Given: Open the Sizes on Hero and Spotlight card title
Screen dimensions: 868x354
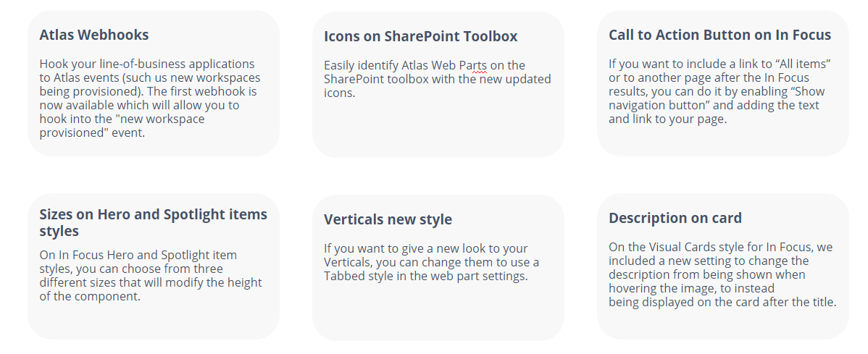Looking at the screenshot, I should coord(154,222).
